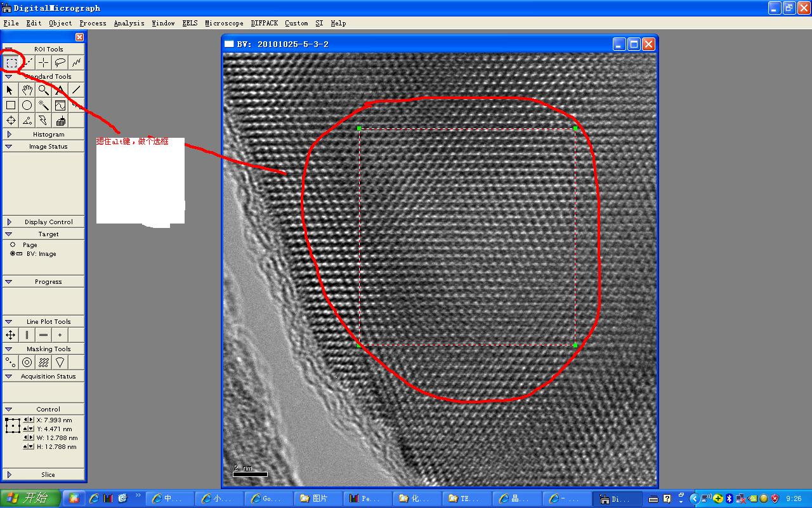Switch to the TE... folder taskbar button
Viewport: 812px width, 508px height.
tap(467, 498)
